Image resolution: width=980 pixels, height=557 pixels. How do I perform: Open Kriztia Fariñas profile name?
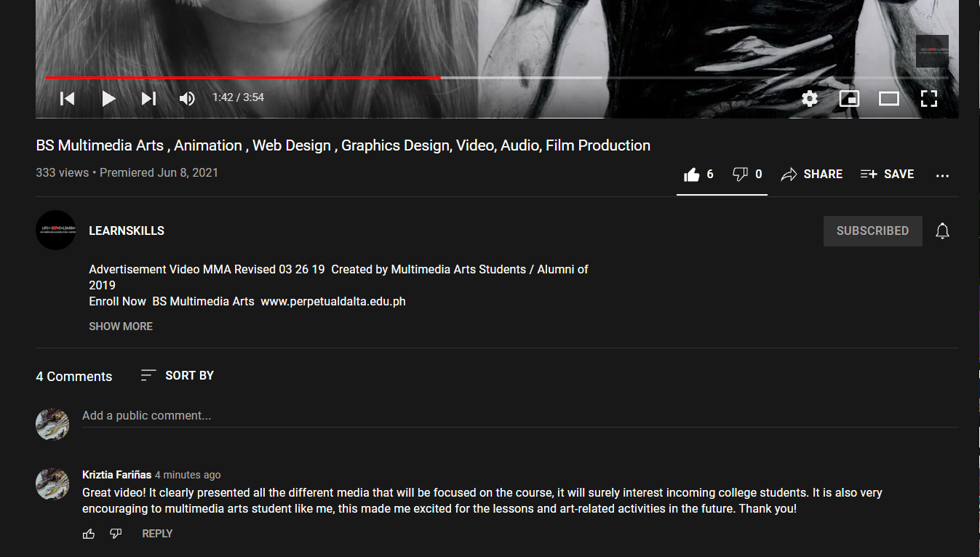117,475
